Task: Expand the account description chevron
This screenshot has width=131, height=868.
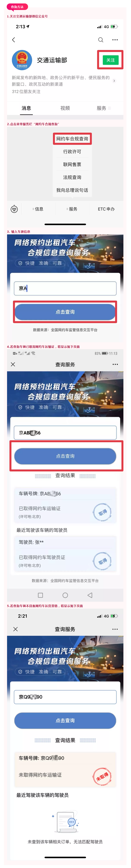Action: point(114,81)
